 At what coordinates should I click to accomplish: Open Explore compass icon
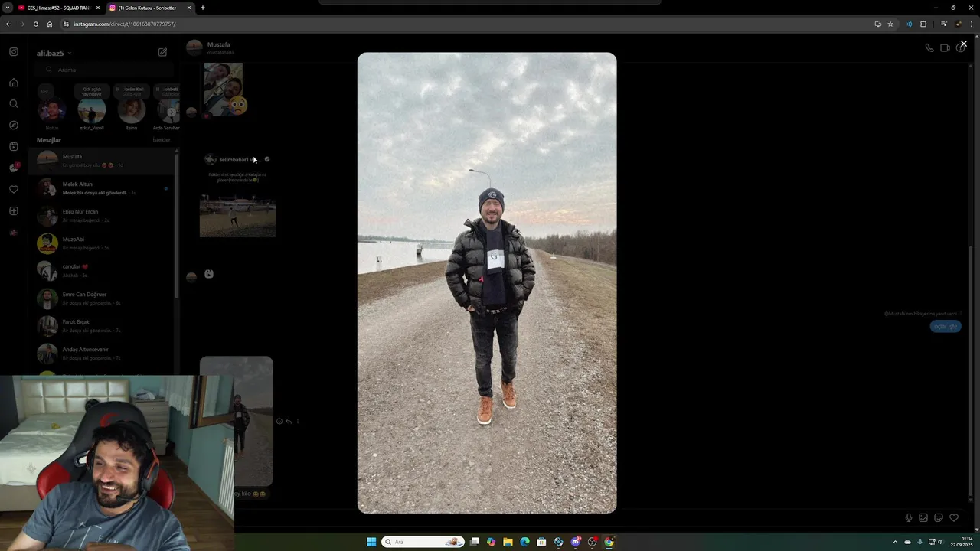pos(14,125)
